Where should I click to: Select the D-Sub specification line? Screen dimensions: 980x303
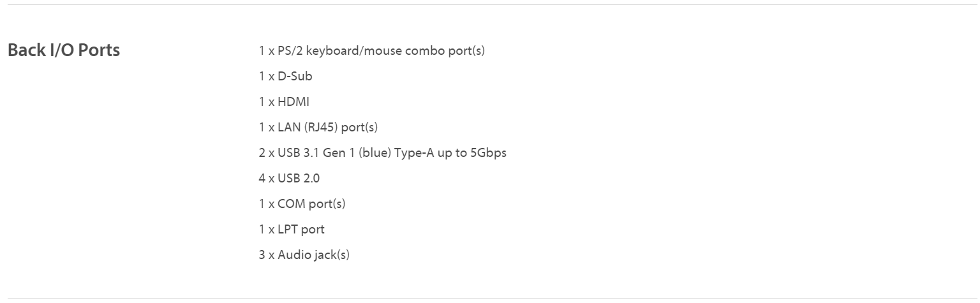tap(285, 76)
